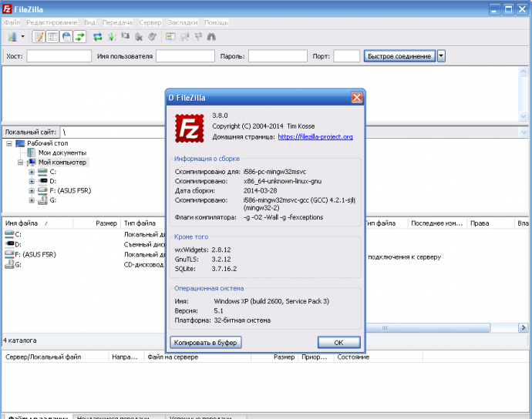The image size is (532, 419).
Task: Toggle the transfer queue display icon
Action: (x=79, y=37)
